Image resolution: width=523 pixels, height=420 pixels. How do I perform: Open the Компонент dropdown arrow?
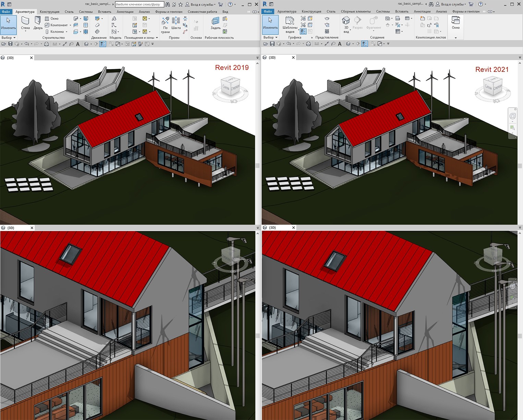tap(70, 25)
